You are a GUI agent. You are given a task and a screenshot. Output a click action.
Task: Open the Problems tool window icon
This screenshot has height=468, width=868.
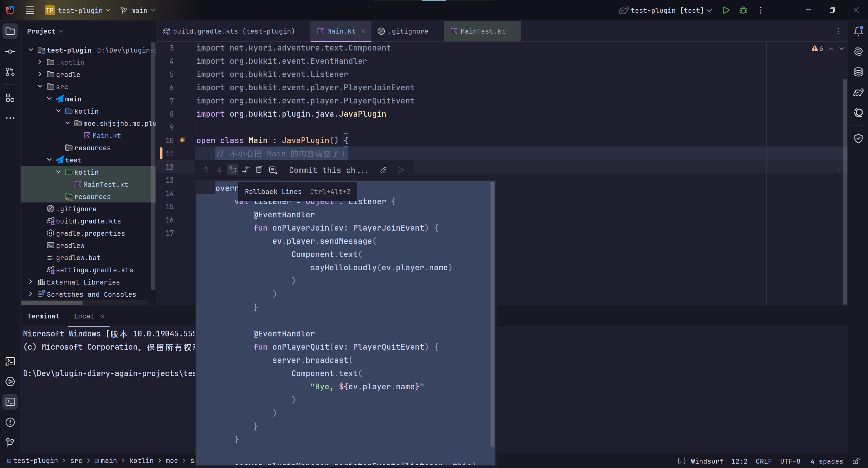click(10, 422)
